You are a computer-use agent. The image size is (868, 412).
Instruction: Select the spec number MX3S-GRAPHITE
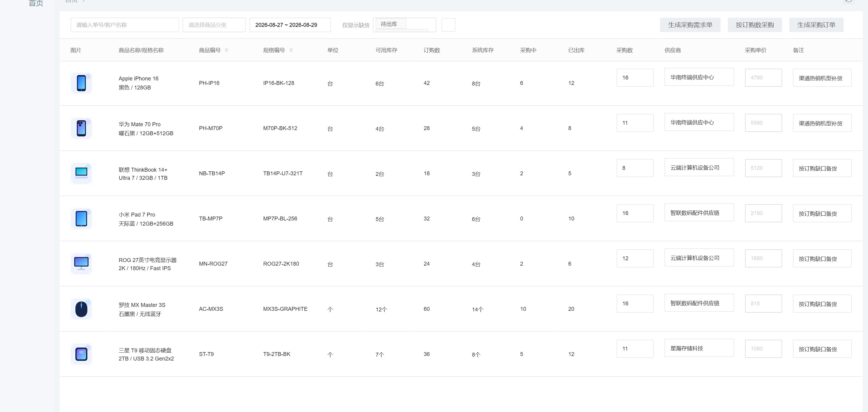pyautogui.click(x=285, y=309)
